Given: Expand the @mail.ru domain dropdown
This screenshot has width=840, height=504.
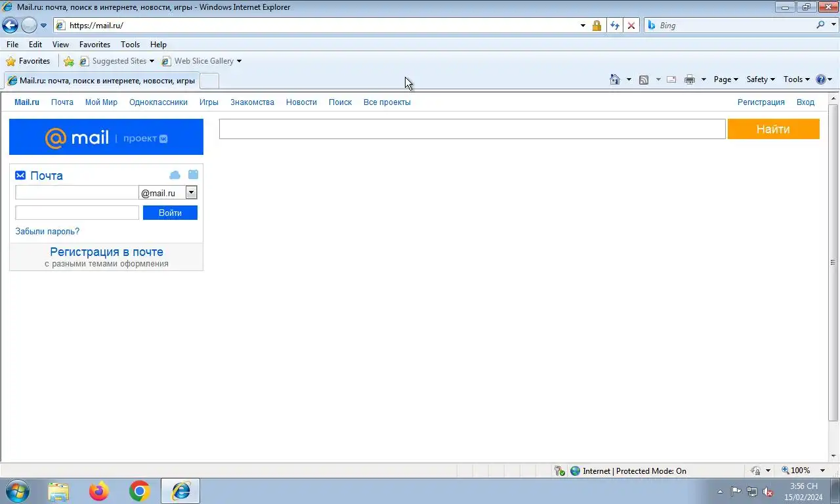Looking at the screenshot, I should pyautogui.click(x=191, y=193).
